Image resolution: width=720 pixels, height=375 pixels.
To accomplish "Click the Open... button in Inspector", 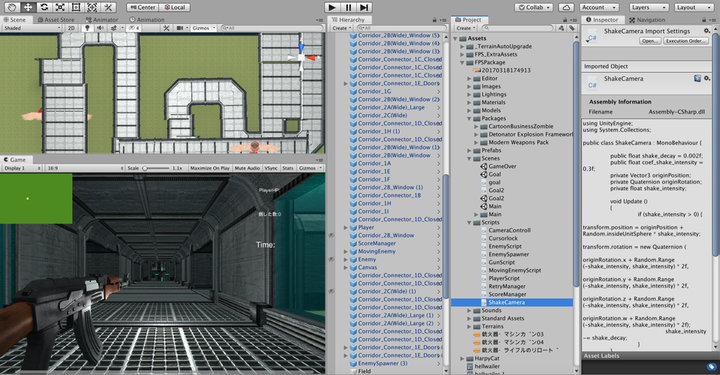I will point(650,41).
